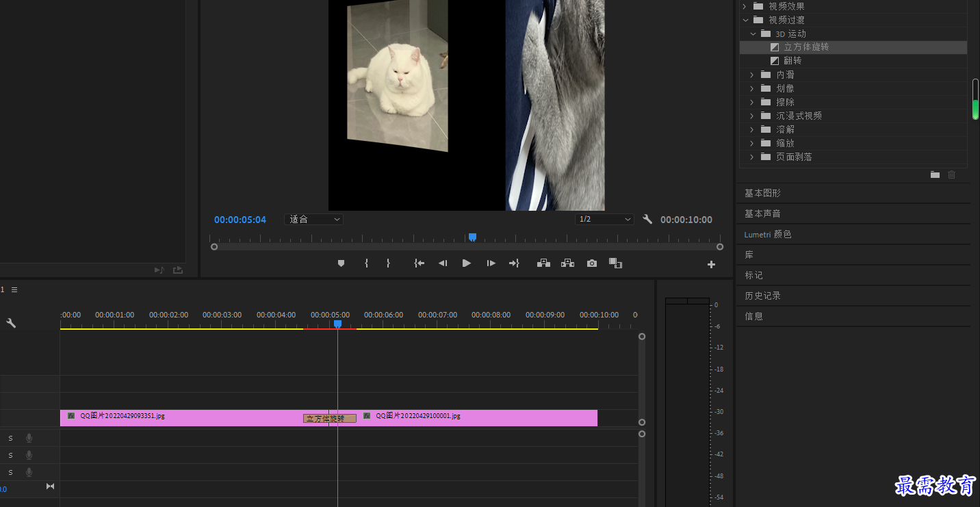
Task: Expand the 页面剥落 folder
Action: (751, 157)
